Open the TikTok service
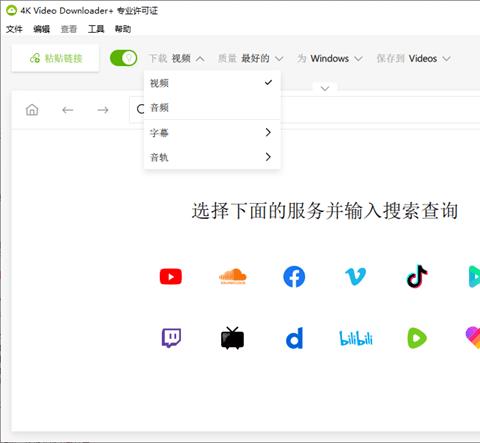Image resolution: width=480 pixels, height=443 pixels. coord(417,276)
